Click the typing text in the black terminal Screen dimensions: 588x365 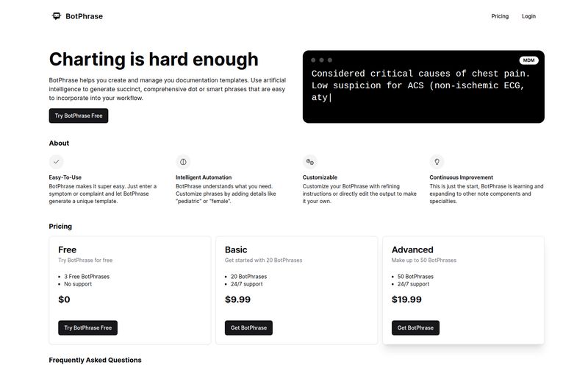click(x=420, y=85)
